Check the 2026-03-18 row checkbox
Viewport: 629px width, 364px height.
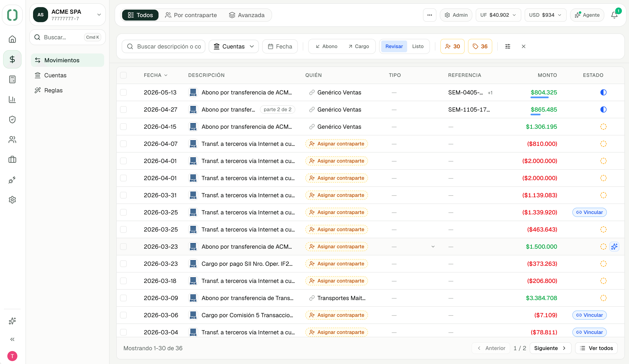pyautogui.click(x=123, y=281)
